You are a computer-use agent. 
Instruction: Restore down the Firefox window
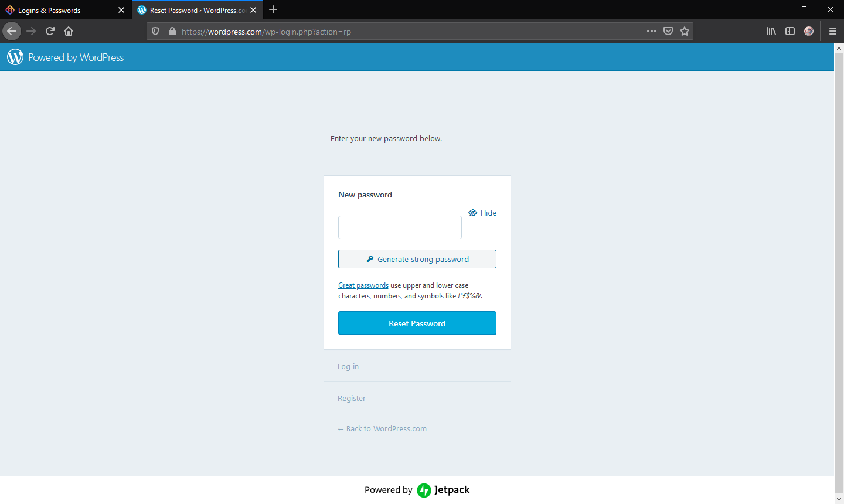click(804, 9)
